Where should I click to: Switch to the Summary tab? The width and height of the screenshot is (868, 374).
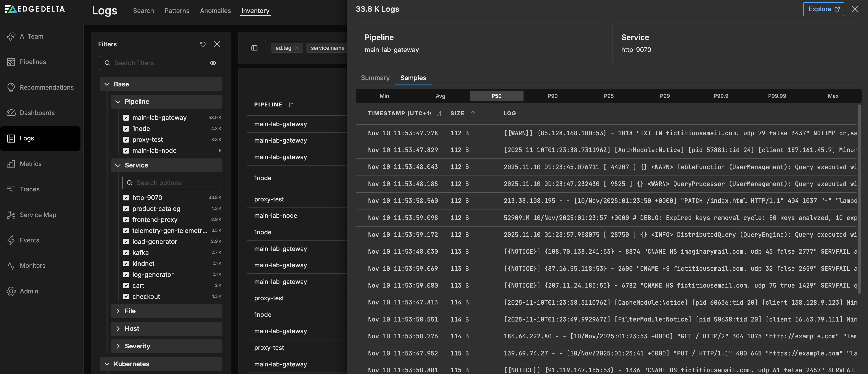point(375,78)
